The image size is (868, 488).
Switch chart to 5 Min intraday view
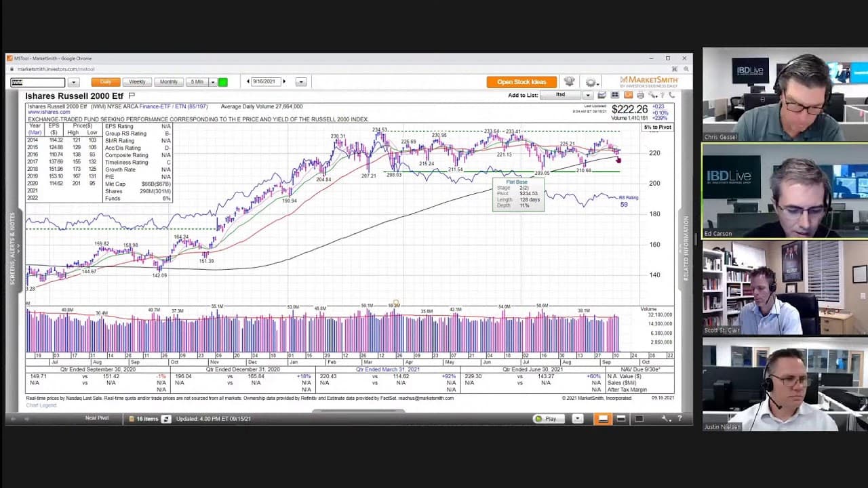tap(197, 82)
